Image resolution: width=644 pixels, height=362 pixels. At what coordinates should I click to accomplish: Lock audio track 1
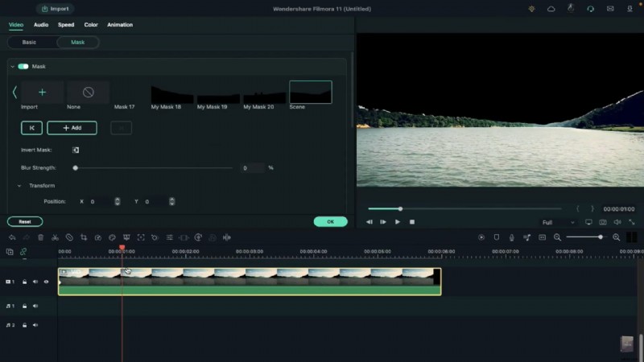25,306
